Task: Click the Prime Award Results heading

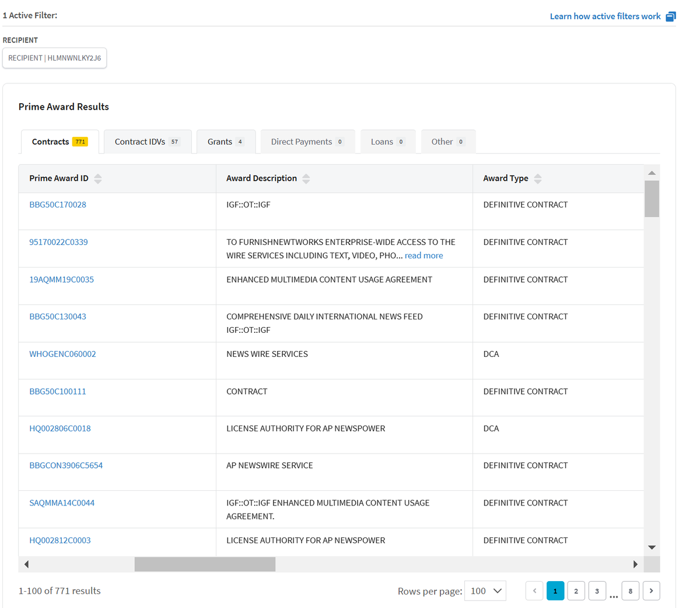Action: tap(64, 107)
